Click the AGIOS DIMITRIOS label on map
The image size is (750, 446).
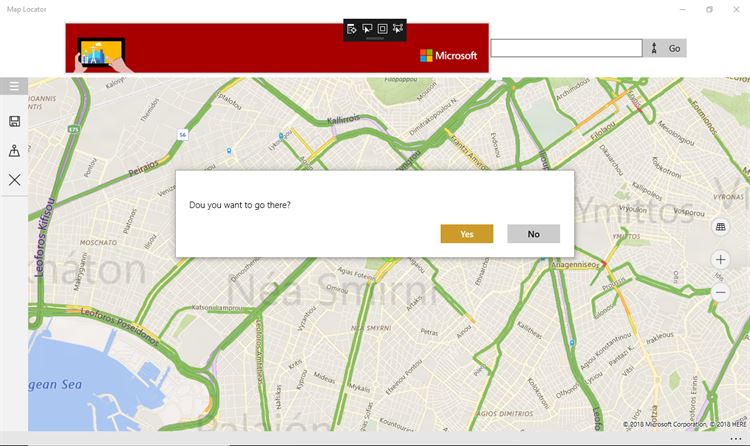[506, 413]
